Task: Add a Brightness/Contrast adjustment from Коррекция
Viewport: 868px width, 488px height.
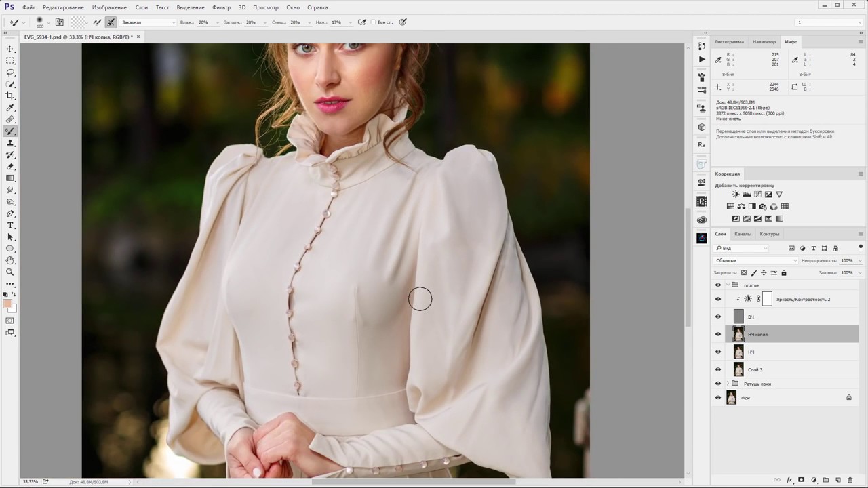Action: pos(736,195)
